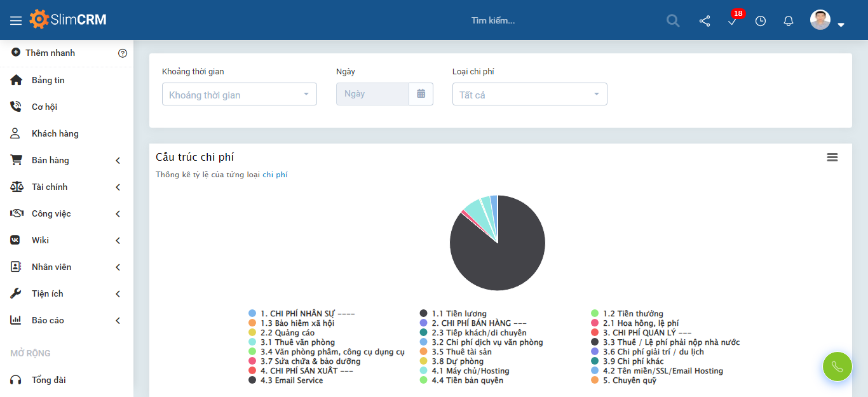Open tasks via checkmark icon with 18 badge
Screen dimensions: 868x397
click(732, 22)
